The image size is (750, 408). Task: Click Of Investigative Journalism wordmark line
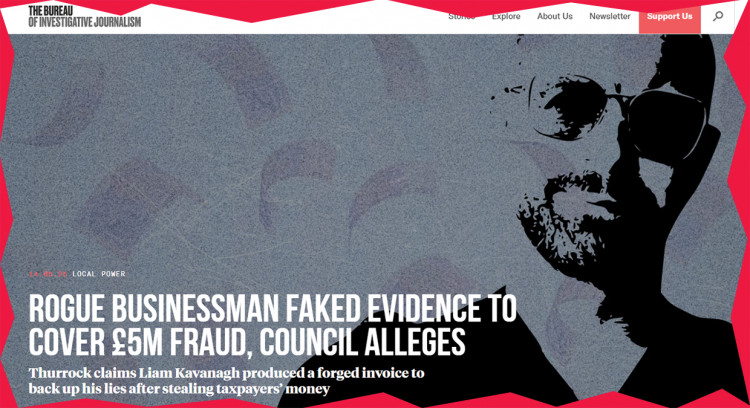pyautogui.click(x=85, y=22)
